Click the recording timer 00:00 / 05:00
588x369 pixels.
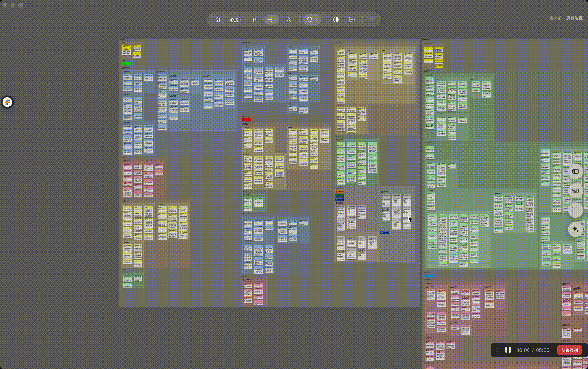(x=533, y=350)
